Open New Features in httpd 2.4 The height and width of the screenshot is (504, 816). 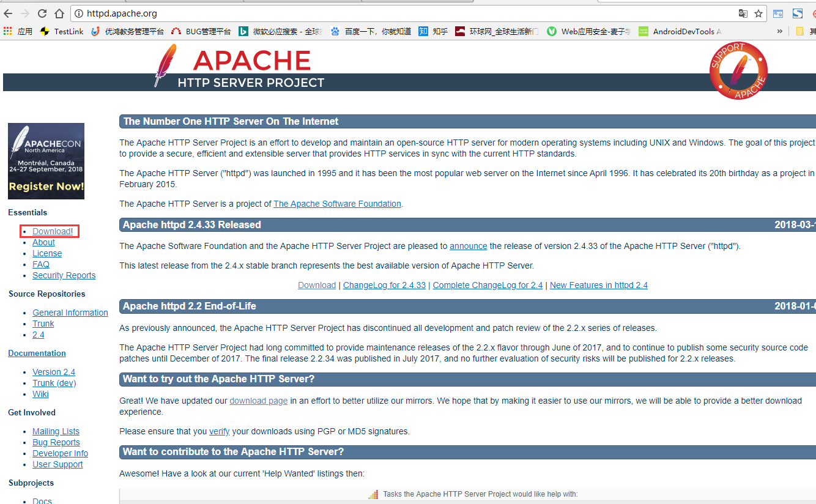pos(598,284)
